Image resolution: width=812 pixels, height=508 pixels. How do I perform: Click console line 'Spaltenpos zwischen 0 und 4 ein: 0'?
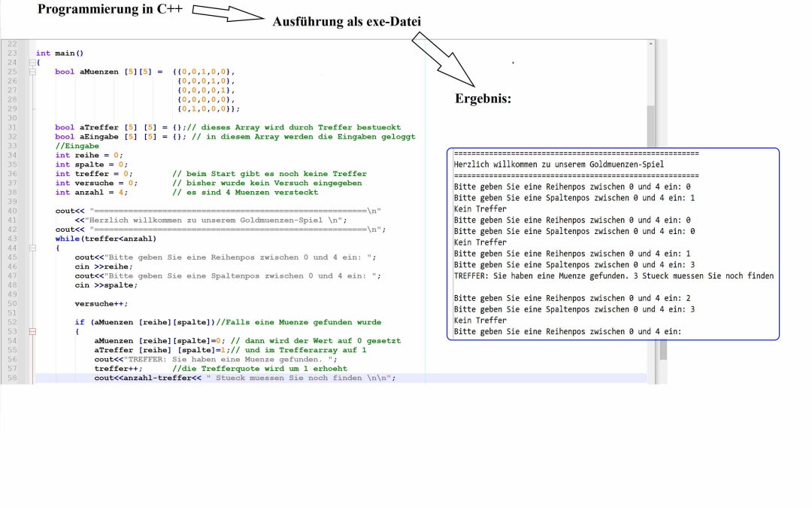pyautogui.click(x=620, y=231)
